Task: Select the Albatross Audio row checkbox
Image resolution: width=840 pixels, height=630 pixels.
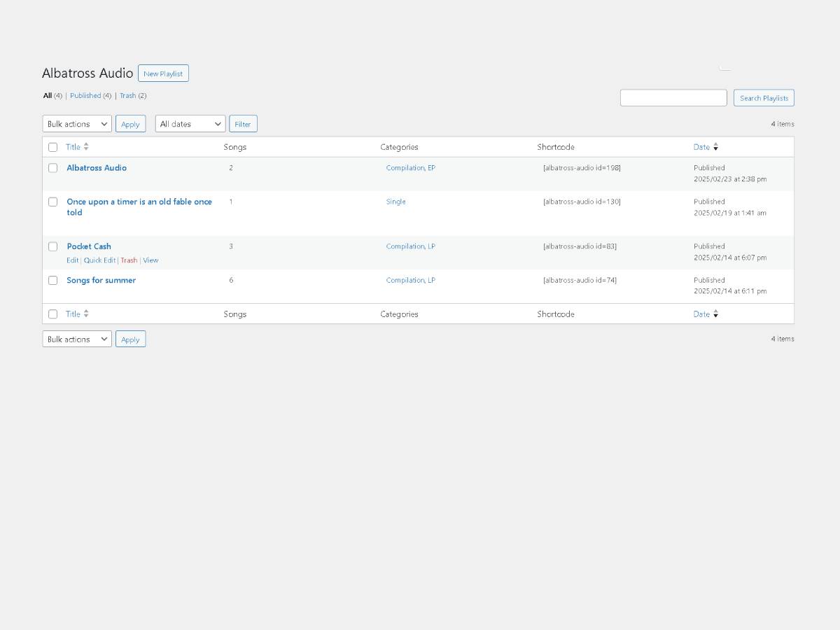Action: [x=52, y=168]
